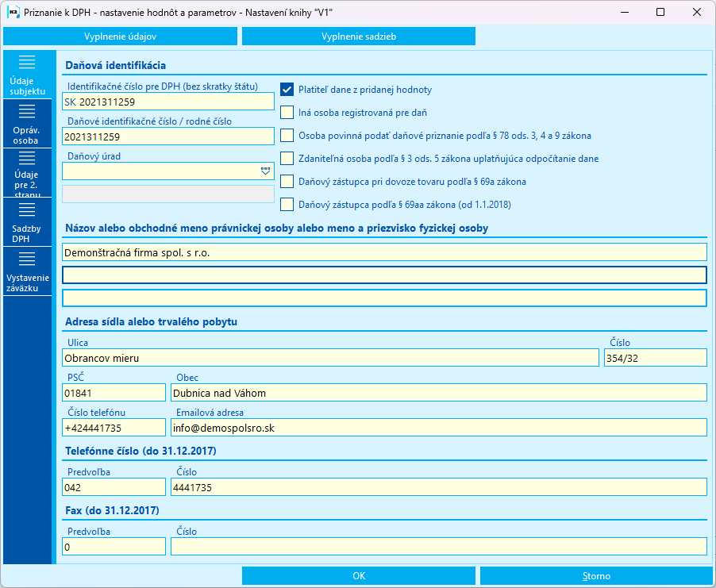Select the Emailová adresa input field
Screen dimensions: 716x588
click(439, 428)
